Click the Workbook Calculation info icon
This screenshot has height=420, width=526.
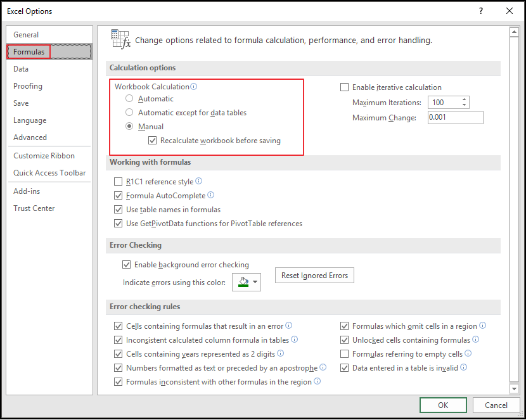[x=193, y=87]
